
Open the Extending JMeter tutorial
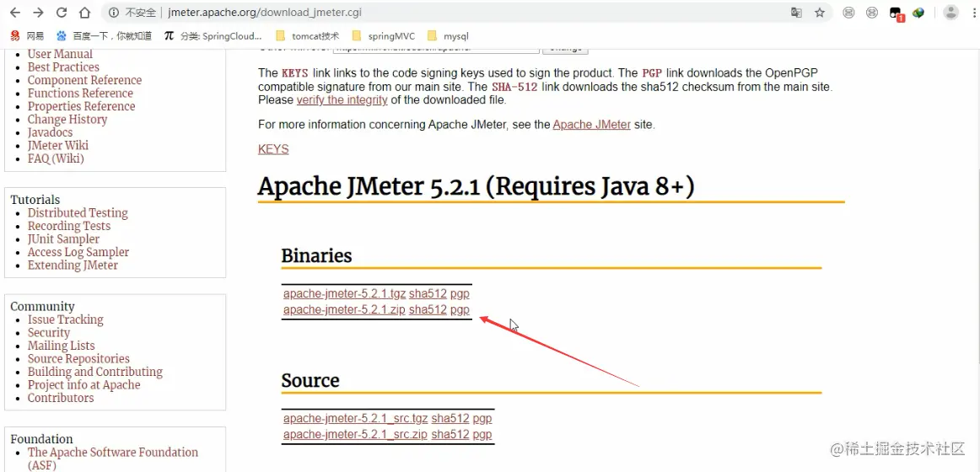(73, 265)
